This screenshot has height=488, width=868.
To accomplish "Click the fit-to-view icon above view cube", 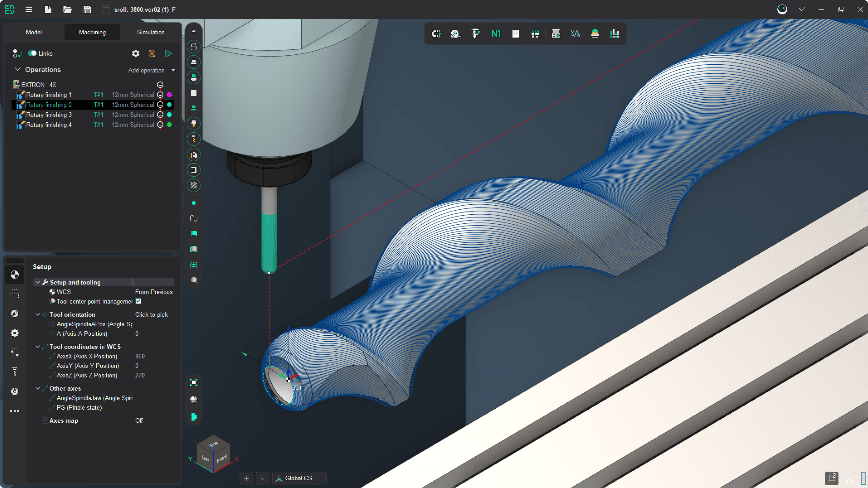I will pyautogui.click(x=193, y=382).
